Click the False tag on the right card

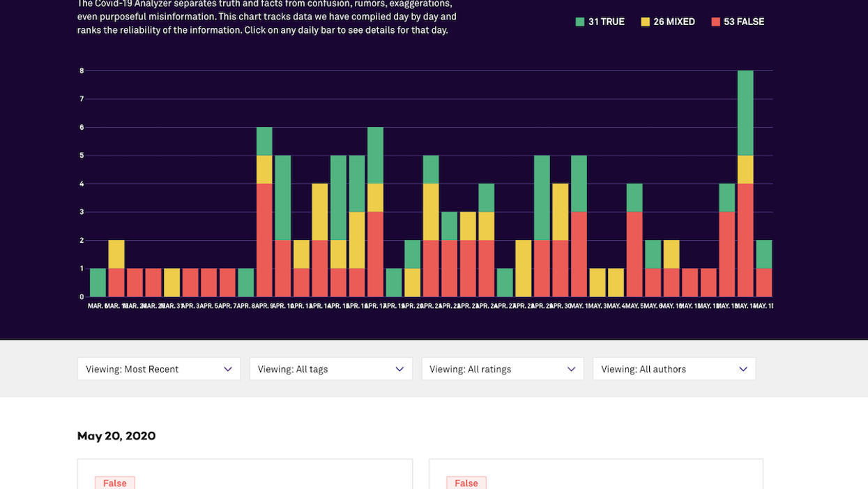[x=466, y=483]
